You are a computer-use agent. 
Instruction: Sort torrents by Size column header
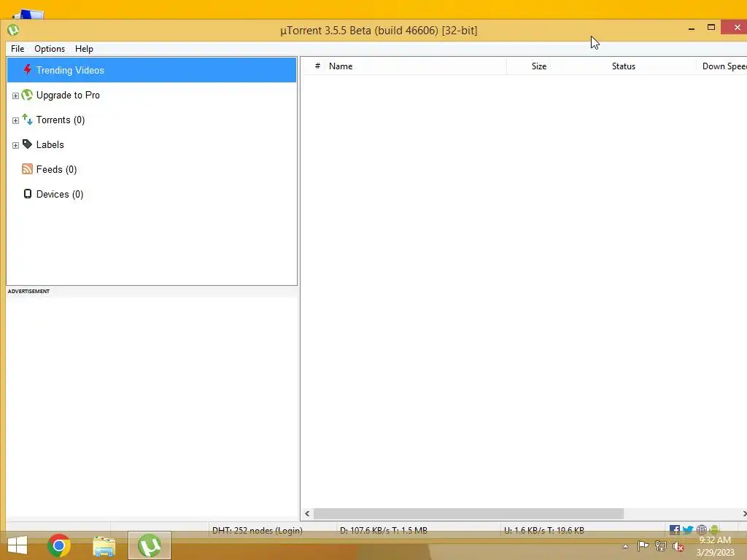tap(528, 66)
